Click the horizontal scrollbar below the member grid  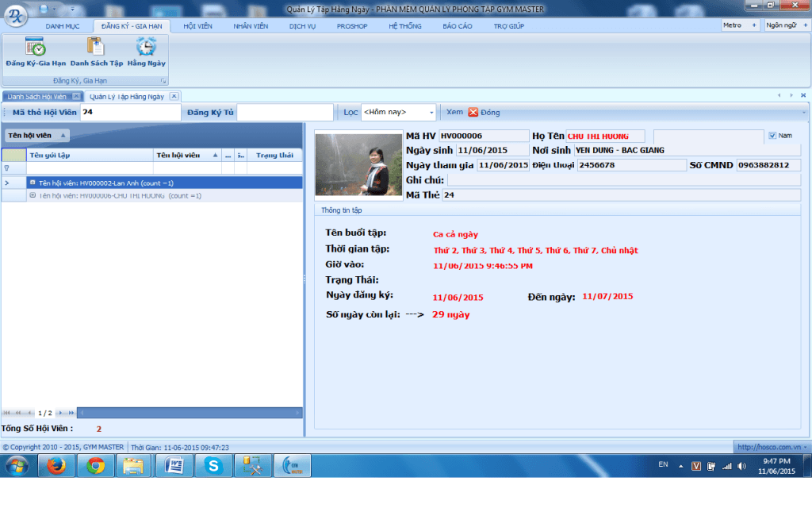pyautogui.click(x=190, y=413)
